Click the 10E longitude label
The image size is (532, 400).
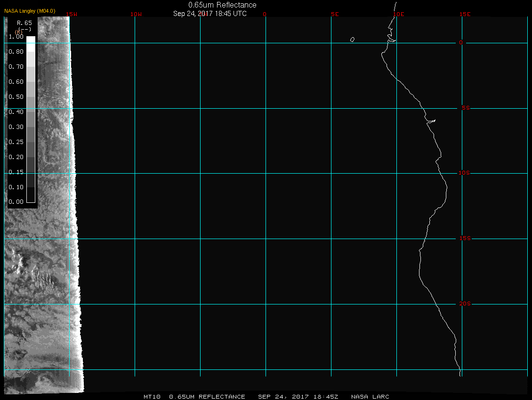[x=399, y=14]
